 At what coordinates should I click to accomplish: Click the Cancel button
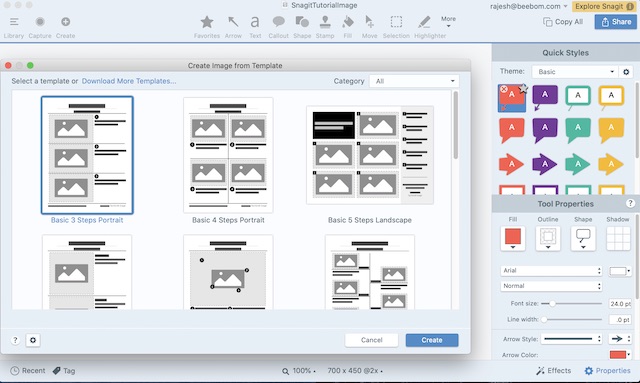pos(371,340)
